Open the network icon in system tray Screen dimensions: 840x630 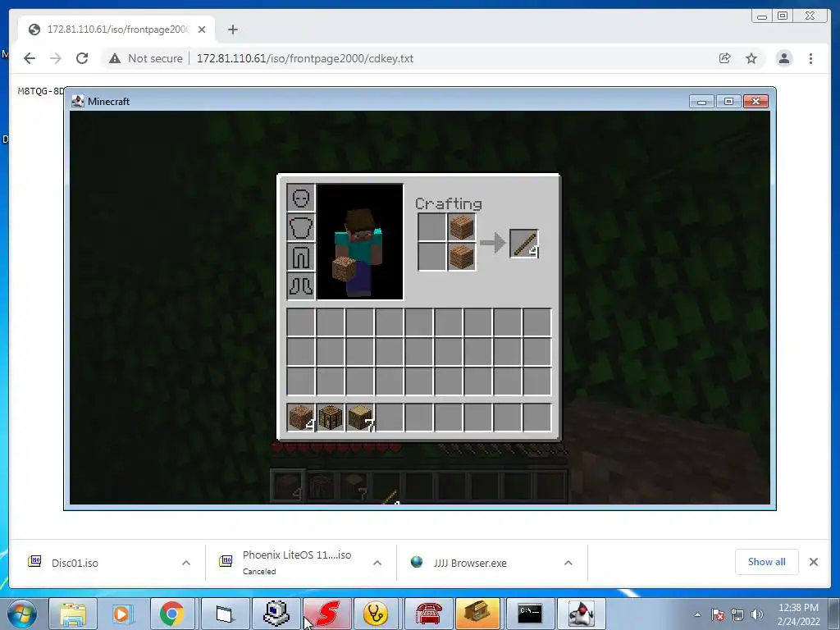pos(737,614)
